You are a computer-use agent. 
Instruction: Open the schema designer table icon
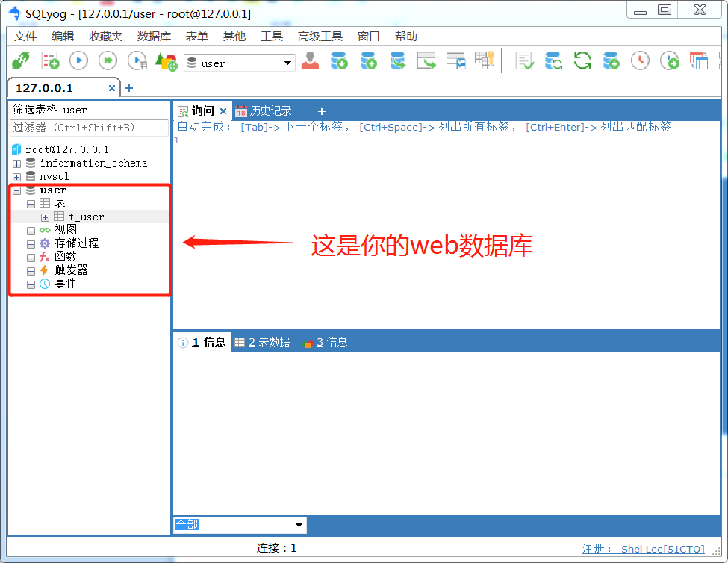[x=455, y=60]
